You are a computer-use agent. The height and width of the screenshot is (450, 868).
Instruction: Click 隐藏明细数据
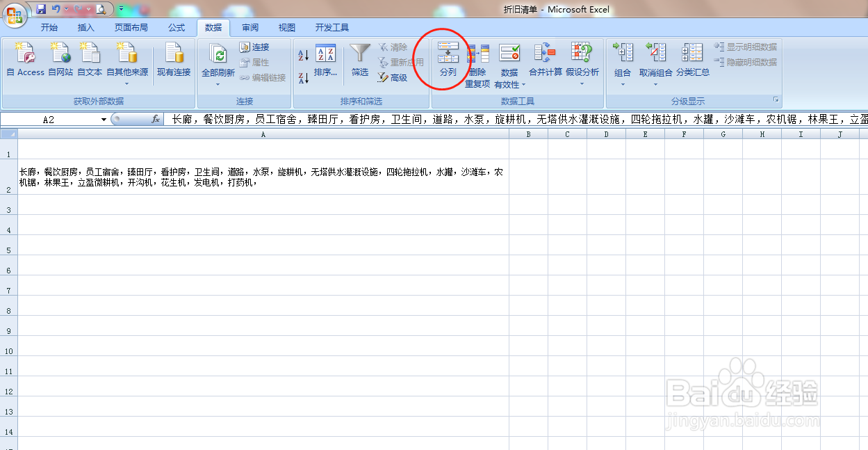[x=746, y=63]
